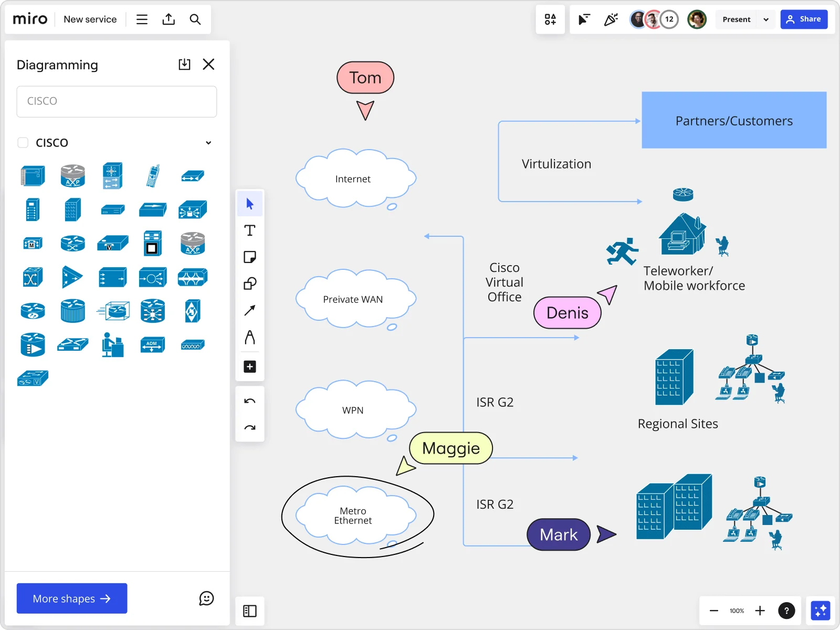Open the main hamburger menu
The image size is (840, 630).
[142, 19]
